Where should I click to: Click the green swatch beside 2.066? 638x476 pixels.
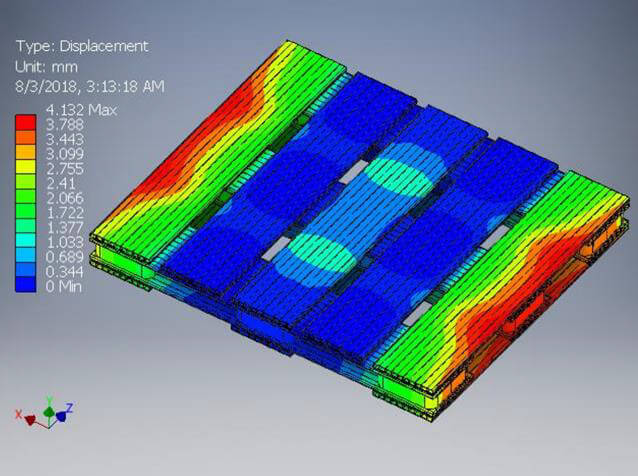(x=26, y=197)
